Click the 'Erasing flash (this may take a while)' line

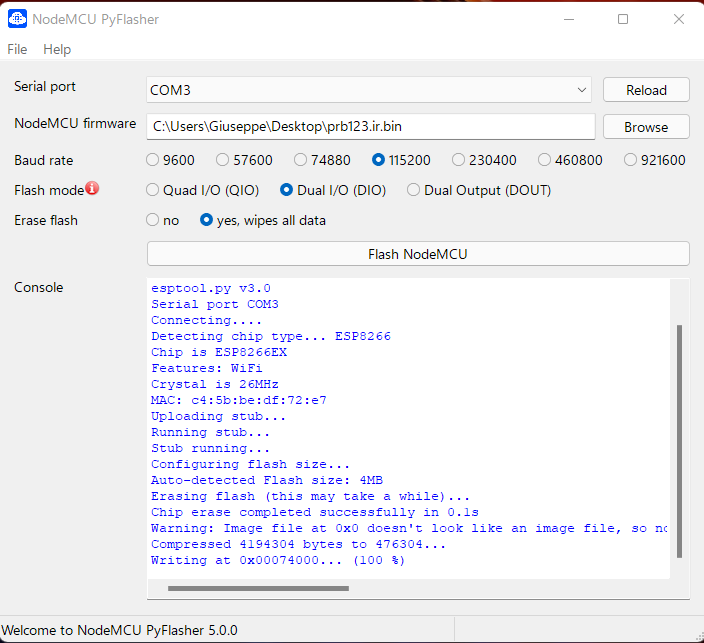click(x=310, y=497)
